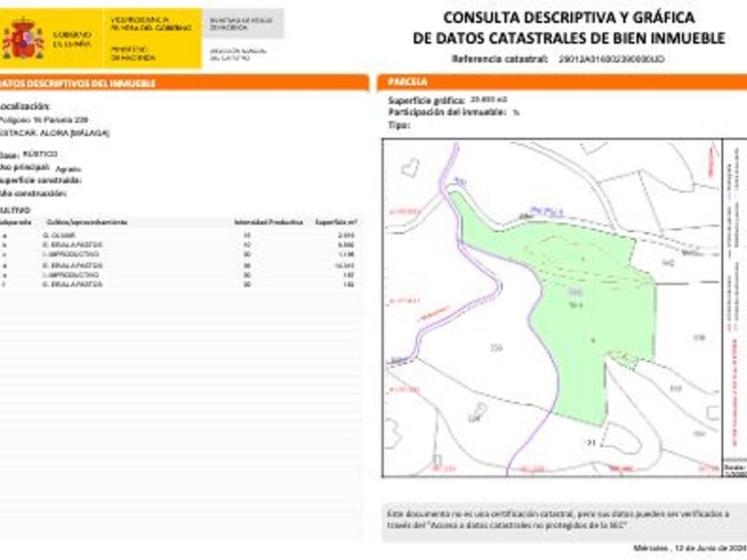Click the 'Subparcela' column header
This screenshot has height=560, width=747.
click(15, 222)
